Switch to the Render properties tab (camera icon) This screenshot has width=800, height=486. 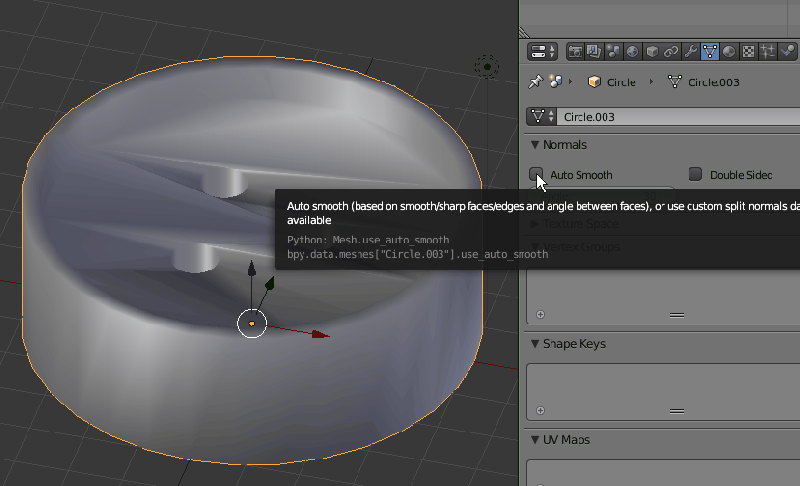[575, 52]
